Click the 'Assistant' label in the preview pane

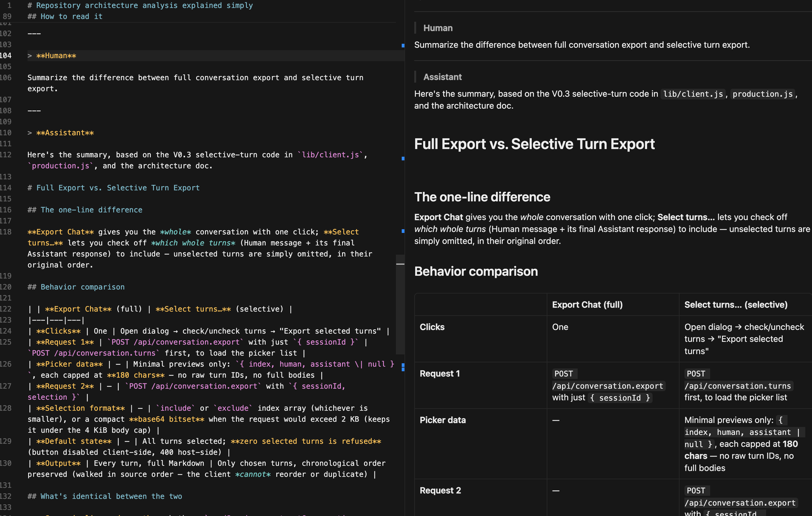tap(442, 77)
